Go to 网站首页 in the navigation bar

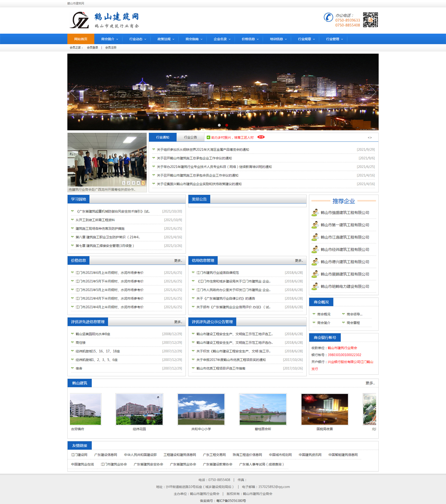(x=81, y=39)
